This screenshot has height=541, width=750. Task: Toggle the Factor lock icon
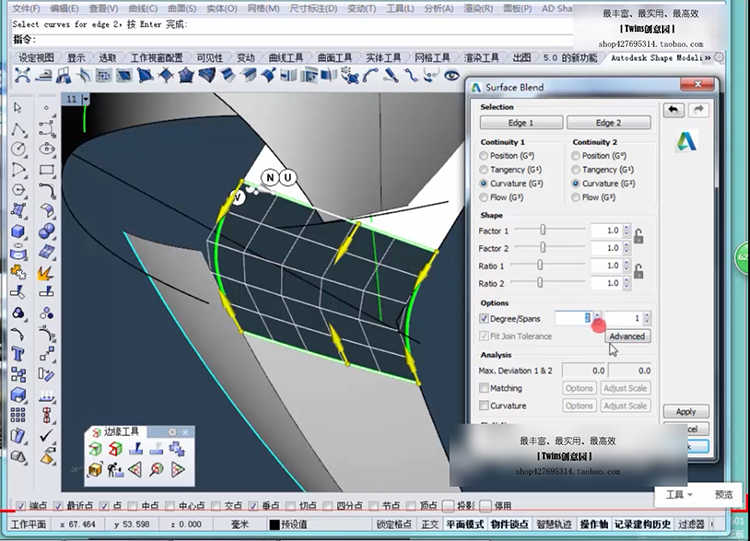[x=637, y=238]
